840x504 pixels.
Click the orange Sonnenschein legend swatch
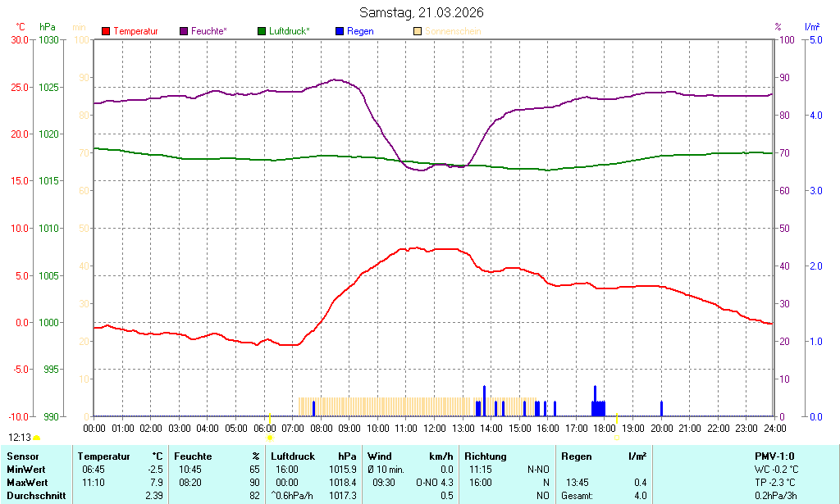click(418, 31)
